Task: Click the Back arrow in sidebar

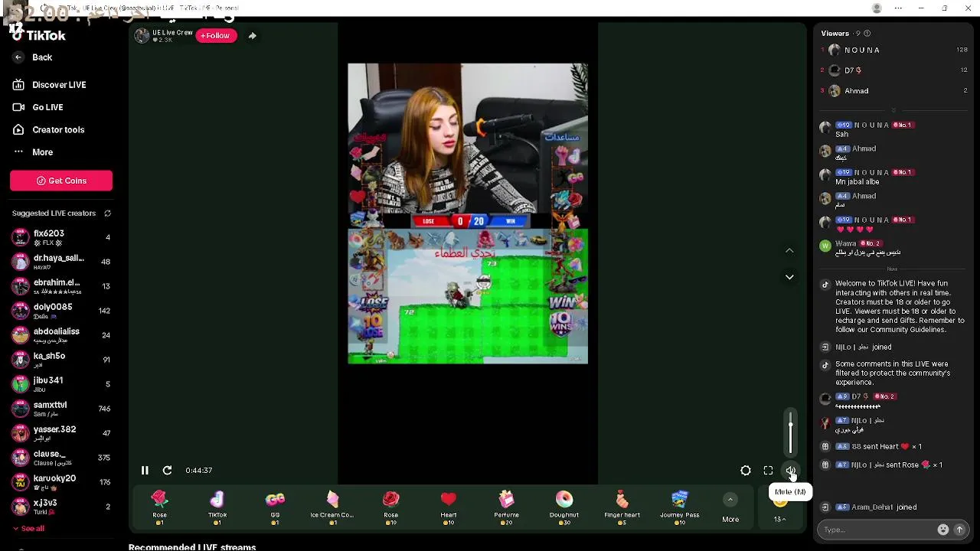Action: pos(18,57)
